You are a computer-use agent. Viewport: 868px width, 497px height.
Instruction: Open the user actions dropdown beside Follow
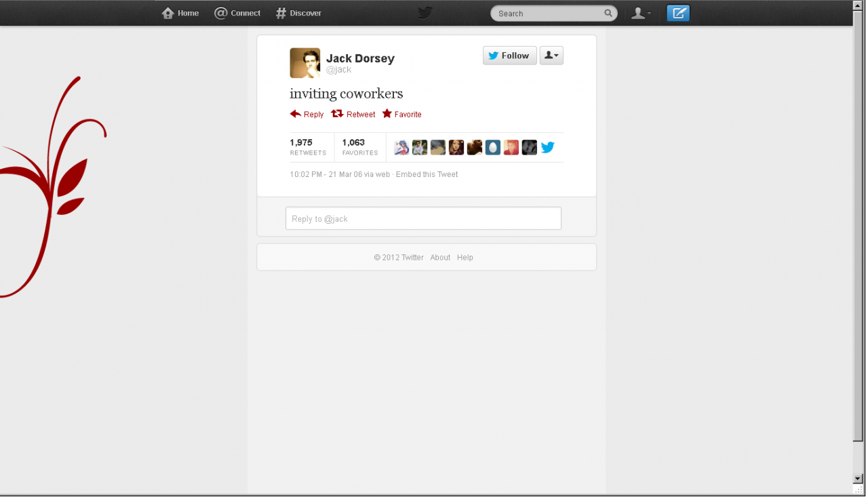coord(551,56)
